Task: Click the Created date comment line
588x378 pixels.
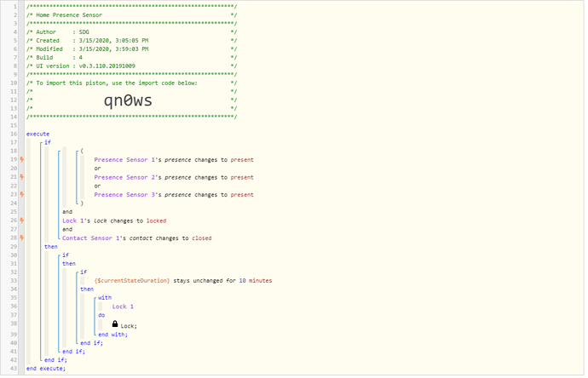Action: 131,41
